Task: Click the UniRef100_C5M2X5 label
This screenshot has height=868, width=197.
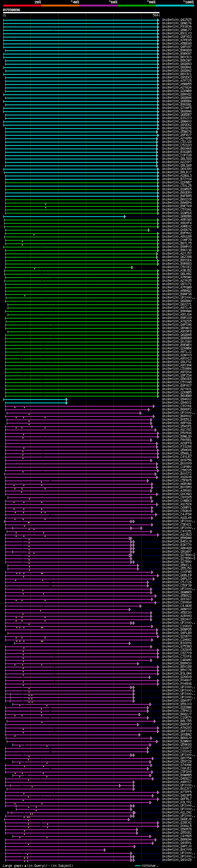Action: click(x=177, y=470)
